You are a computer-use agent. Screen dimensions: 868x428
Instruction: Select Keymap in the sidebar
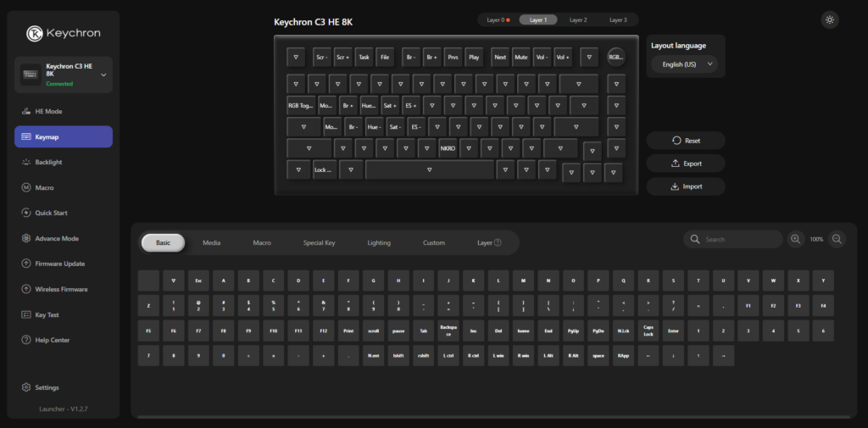(x=63, y=136)
